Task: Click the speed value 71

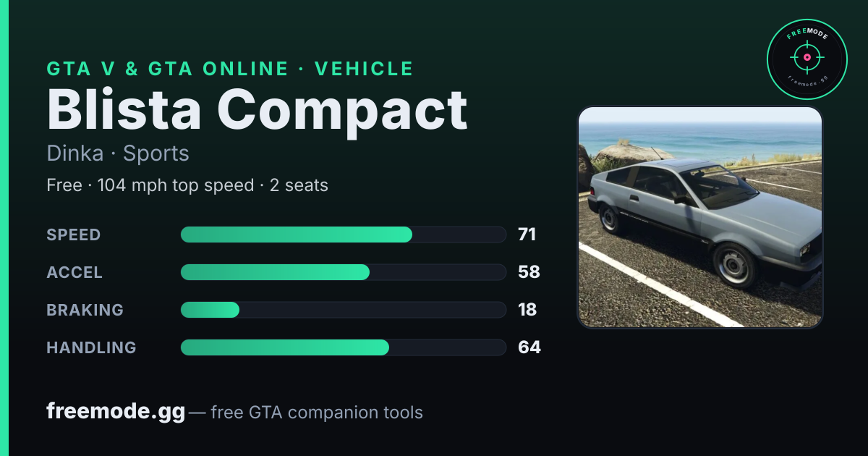Action: [x=527, y=235]
